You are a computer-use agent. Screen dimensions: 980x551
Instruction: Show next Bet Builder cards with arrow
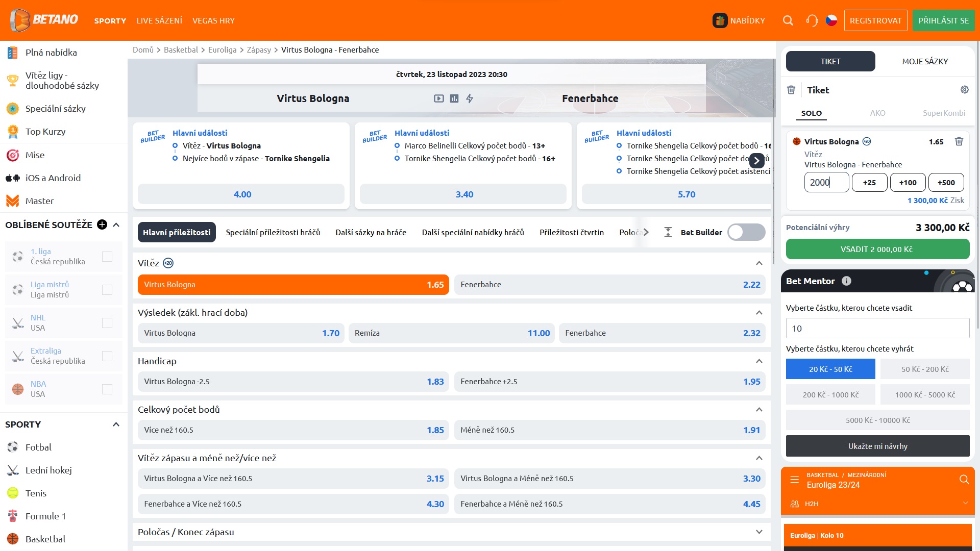point(757,161)
